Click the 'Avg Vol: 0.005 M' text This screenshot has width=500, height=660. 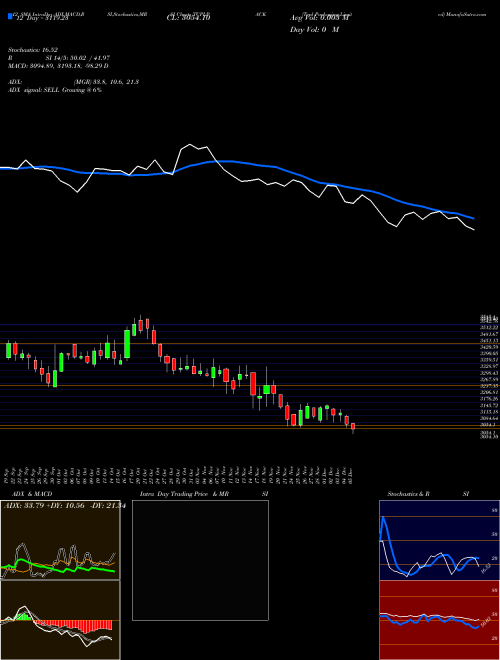click(319, 18)
